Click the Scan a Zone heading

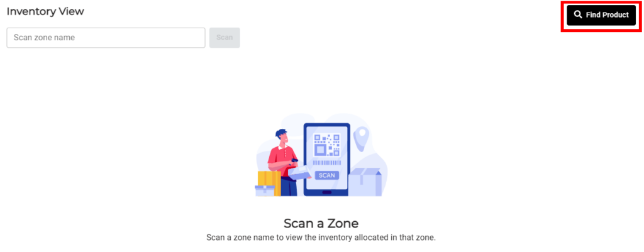[321, 223]
